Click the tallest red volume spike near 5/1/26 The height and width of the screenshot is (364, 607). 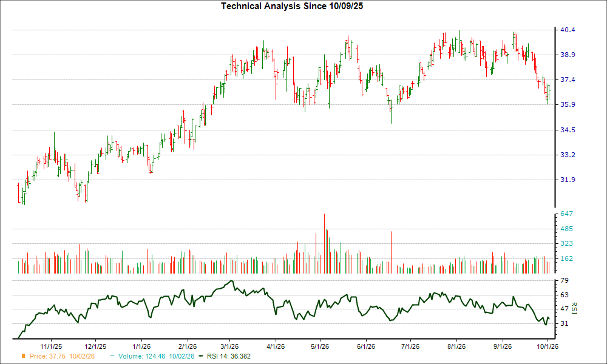(324, 243)
